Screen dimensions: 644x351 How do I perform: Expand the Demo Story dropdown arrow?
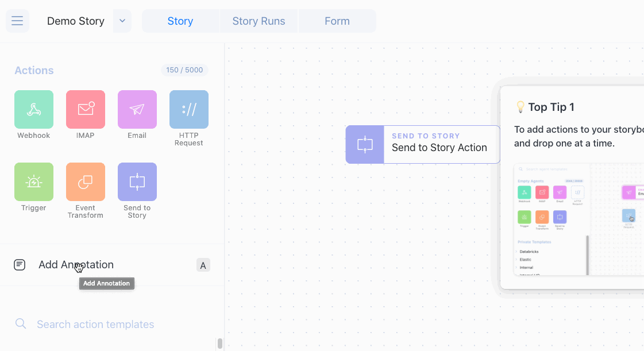click(122, 21)
